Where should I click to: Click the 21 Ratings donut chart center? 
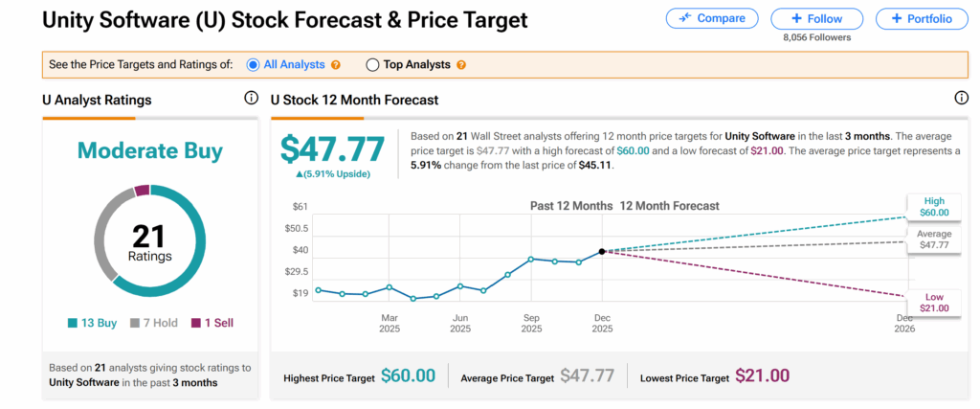149,239
